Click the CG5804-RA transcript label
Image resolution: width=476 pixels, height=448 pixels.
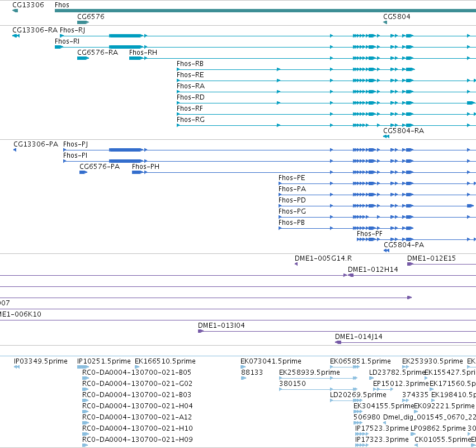click(403, 131)
